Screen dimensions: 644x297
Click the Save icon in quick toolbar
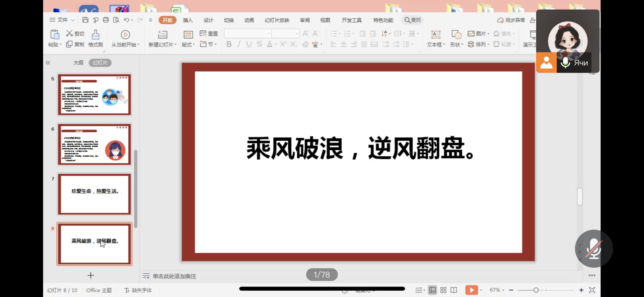tap(85, 20)
